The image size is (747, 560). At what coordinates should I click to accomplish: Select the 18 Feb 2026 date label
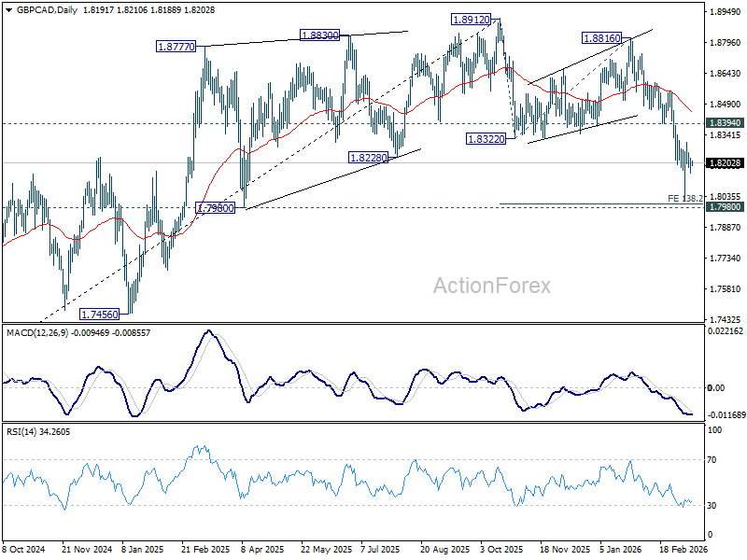point(684,550)
